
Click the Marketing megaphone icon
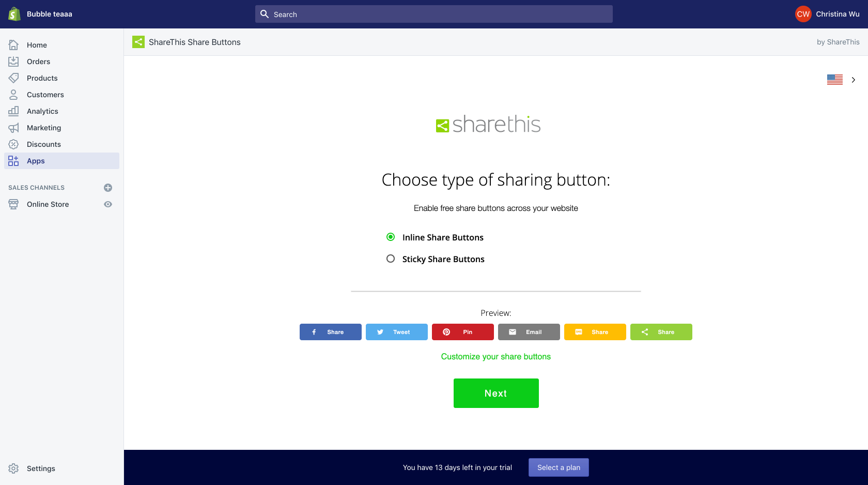point(13,128)
